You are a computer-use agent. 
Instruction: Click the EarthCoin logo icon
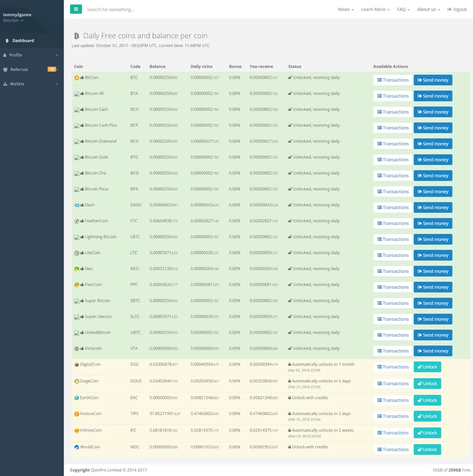click(x=77, y=398)
